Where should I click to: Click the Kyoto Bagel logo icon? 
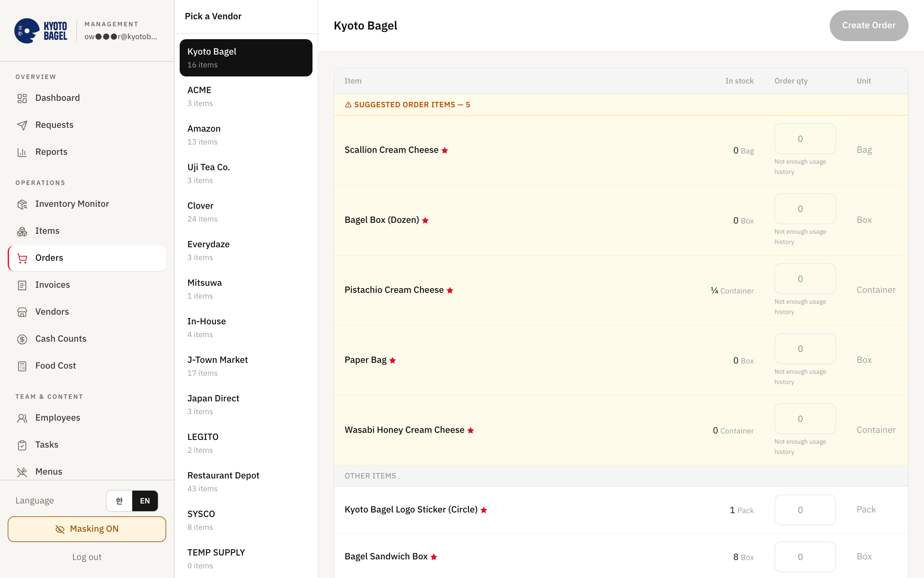pos(27,31)
